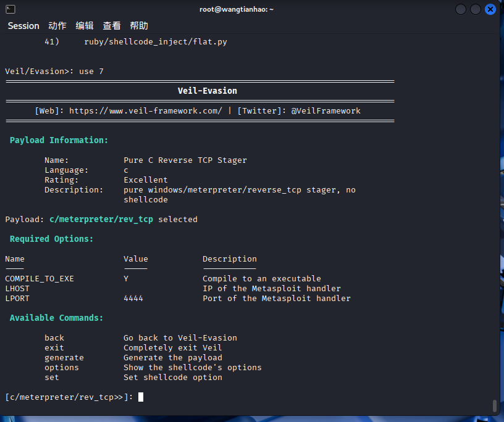
Task: Click the 'set' command
Action: pyautogui.click(x=52, y=378)
